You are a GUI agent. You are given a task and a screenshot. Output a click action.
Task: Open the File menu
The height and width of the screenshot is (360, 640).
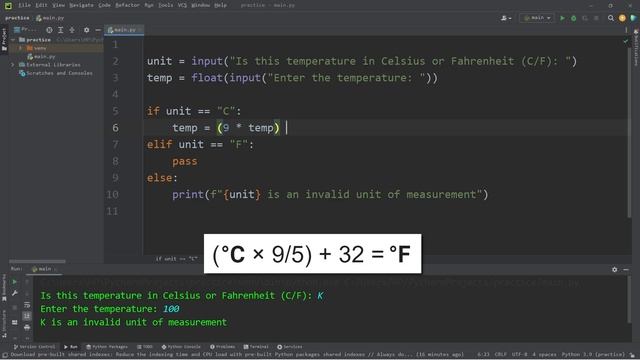[24, 5]
